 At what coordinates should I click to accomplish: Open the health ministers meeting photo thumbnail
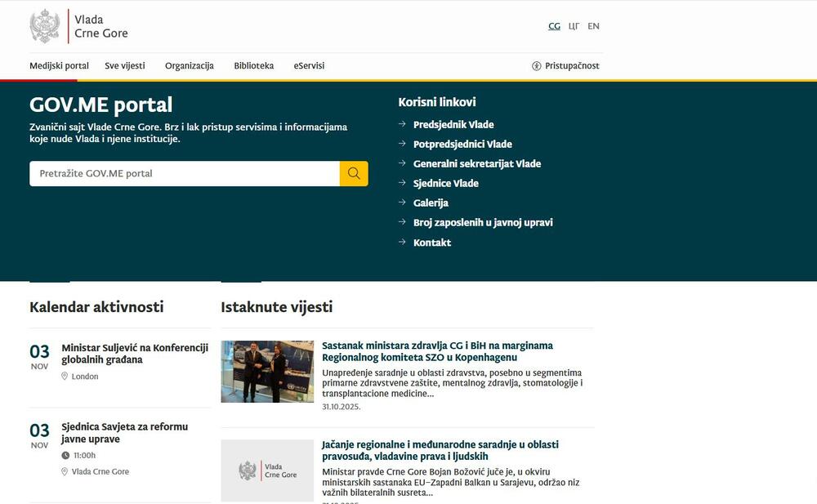[267, 372]
